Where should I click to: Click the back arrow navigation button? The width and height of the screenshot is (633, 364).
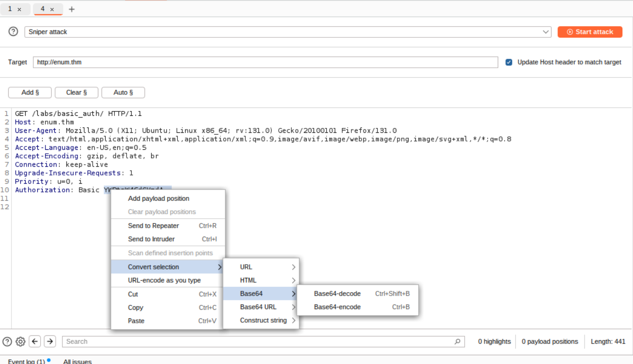(34, 342)
